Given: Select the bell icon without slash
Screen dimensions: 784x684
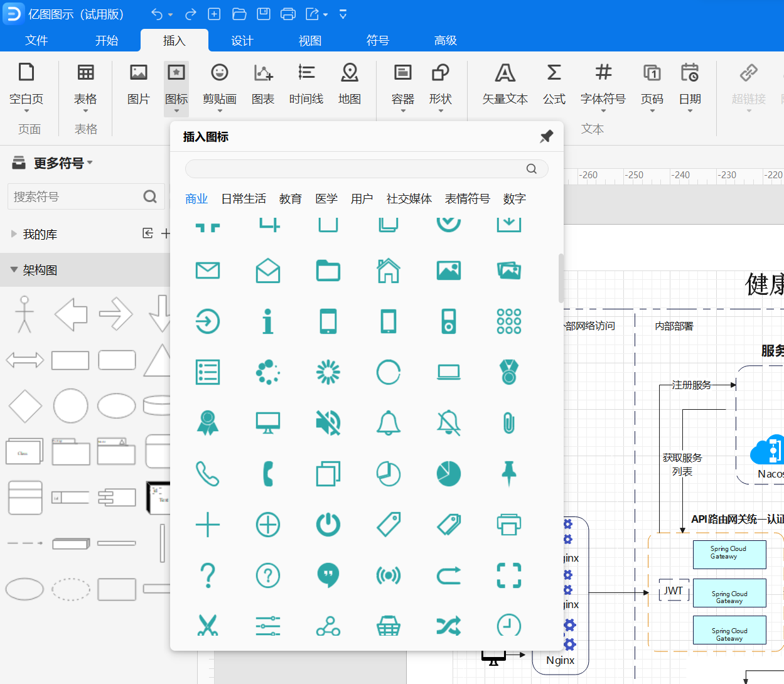Looking at the screenshot, I should 389,423.
